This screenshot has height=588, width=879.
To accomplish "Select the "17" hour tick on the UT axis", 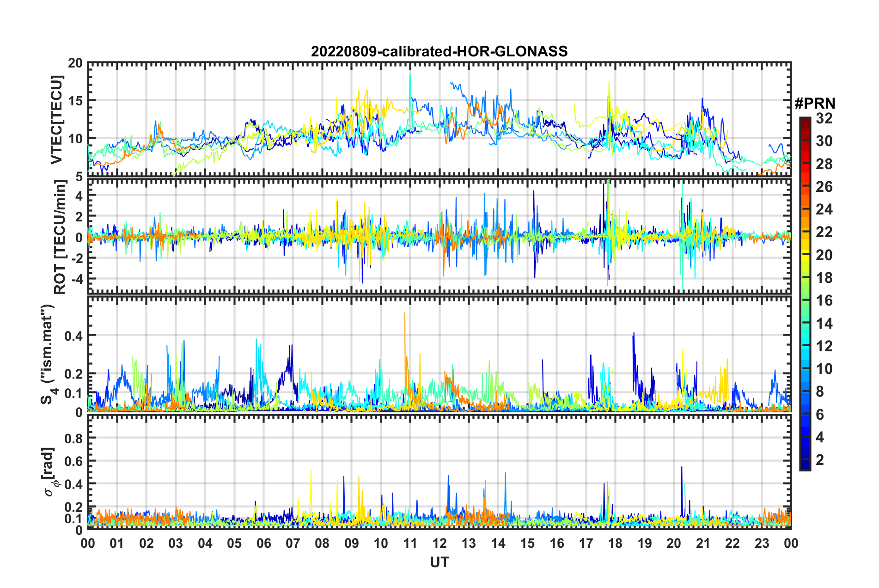I will [586, 543].
